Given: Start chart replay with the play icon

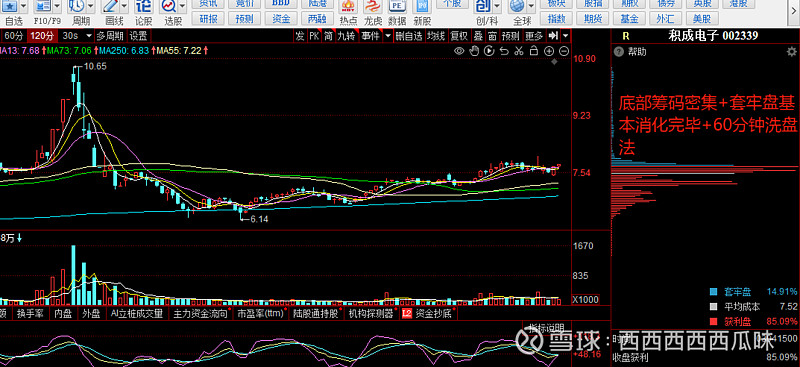Looking at the screenshot, I should [x=489, y=51].
